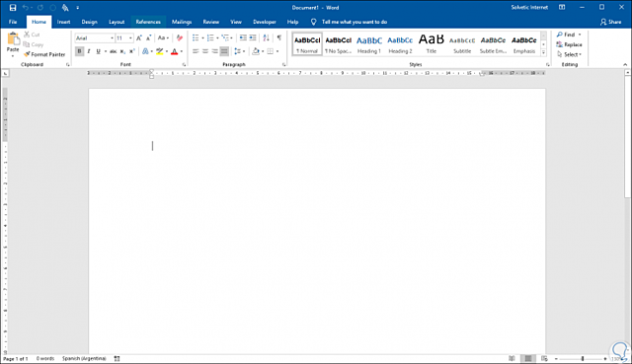
Task: Apply the Heading 1 style
Action: (x=369, y=44)
